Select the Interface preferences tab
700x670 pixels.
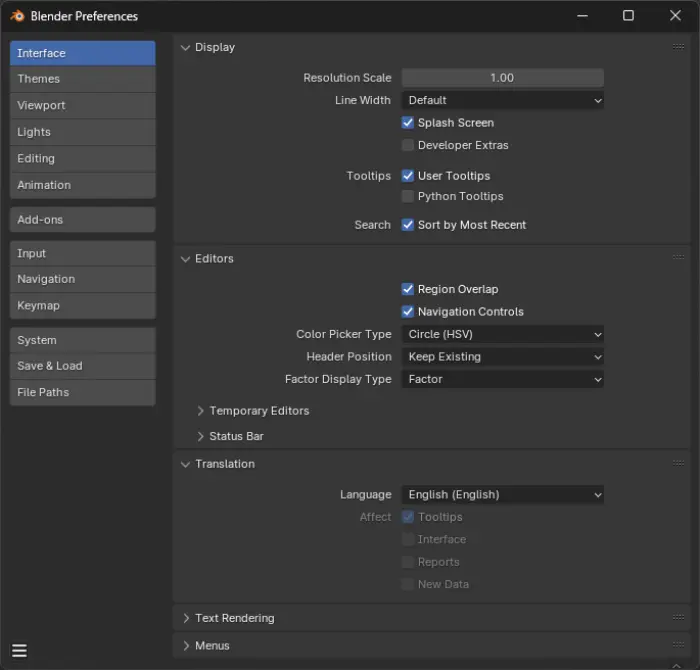tap(83, 53)
